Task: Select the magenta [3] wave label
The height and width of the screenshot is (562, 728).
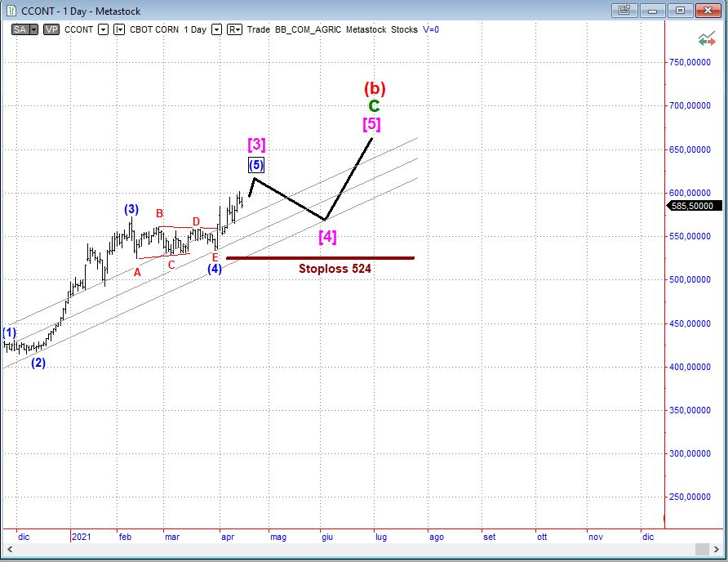Action: pos(257,145)
